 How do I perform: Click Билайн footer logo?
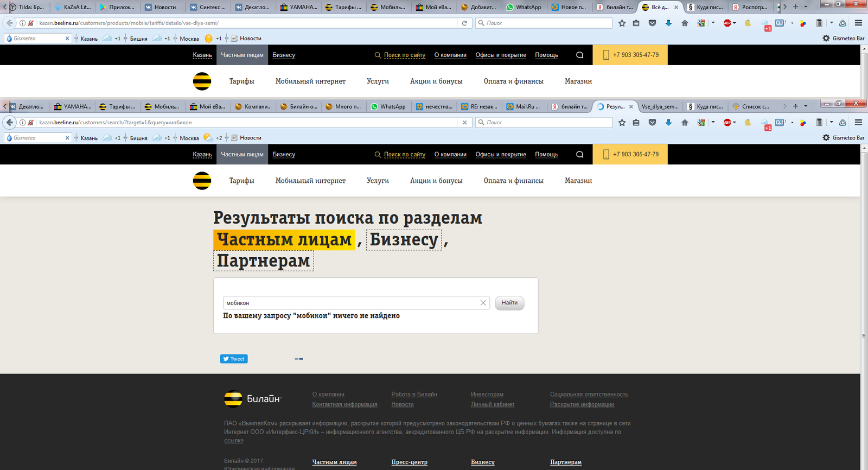point(252,399)
